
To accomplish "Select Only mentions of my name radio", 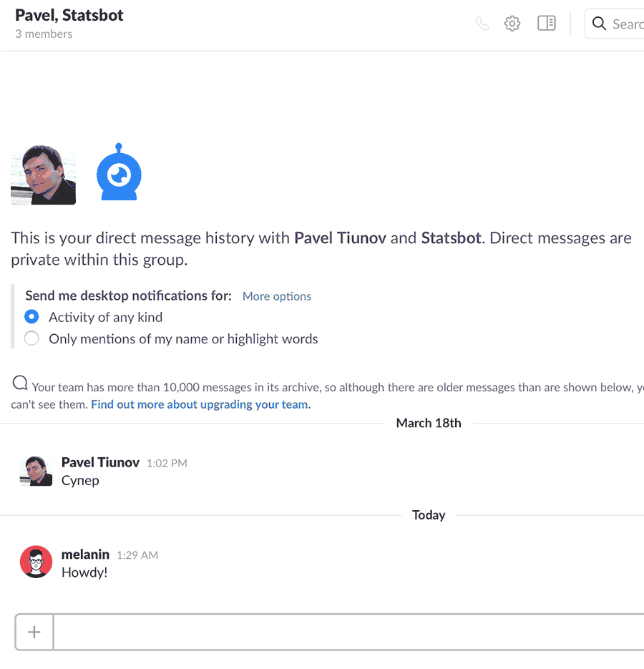I will 31,338.
